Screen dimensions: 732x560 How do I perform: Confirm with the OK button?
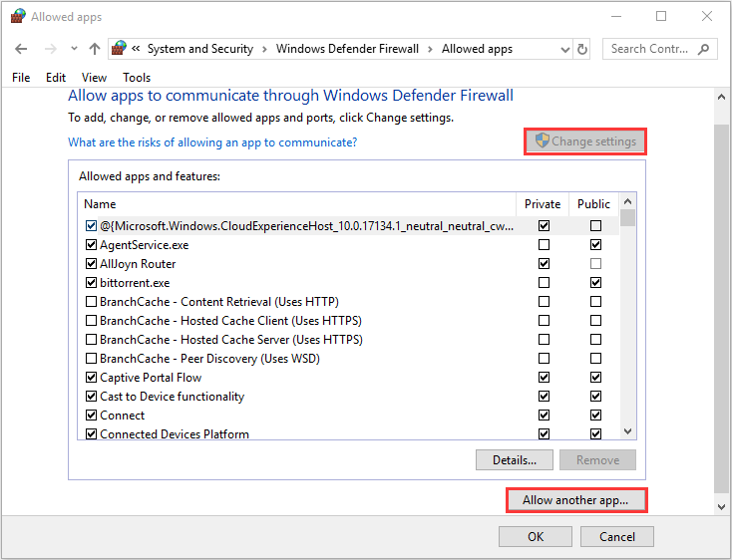536,537
